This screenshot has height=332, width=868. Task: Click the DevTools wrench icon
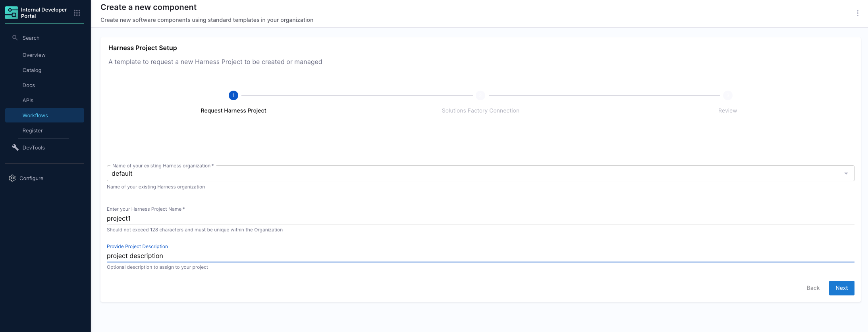coord(15,148)
